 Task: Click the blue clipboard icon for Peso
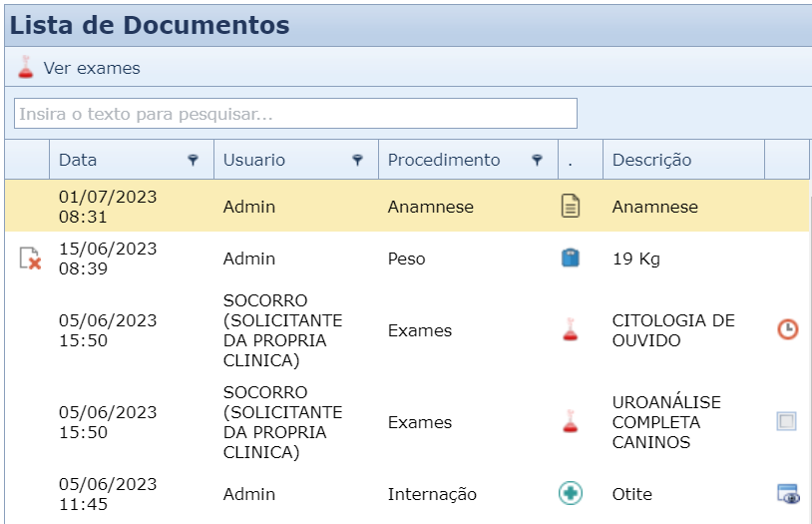coord(570,259)
